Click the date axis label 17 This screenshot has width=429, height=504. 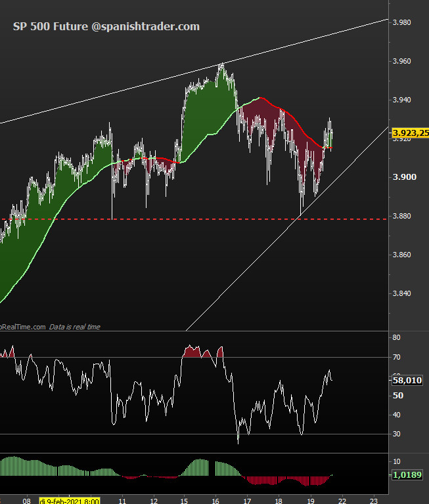[x=247, y=501]
